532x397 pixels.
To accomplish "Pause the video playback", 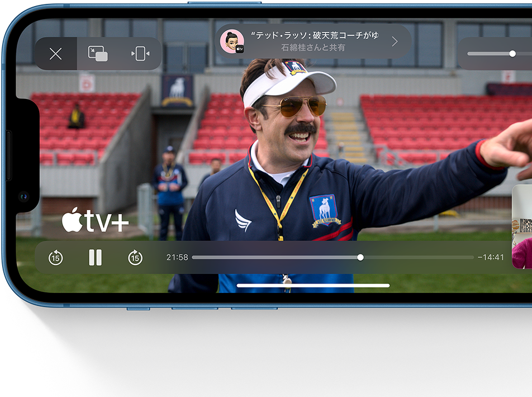I will (96, 257).
